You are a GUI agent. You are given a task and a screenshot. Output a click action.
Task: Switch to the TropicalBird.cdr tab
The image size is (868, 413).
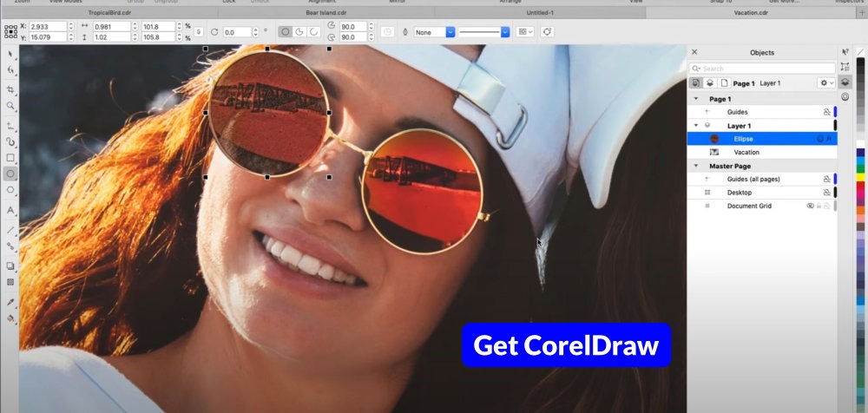coord(109,12)
